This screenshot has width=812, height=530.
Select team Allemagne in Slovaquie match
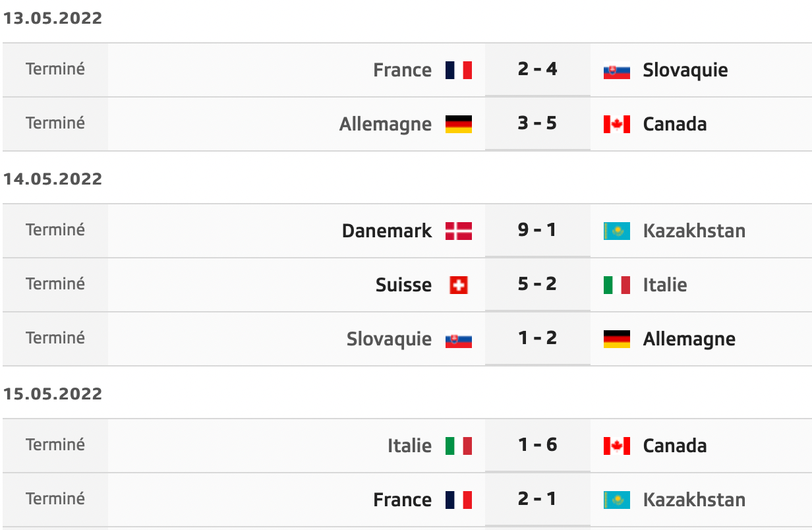click(x=689, y=339)
